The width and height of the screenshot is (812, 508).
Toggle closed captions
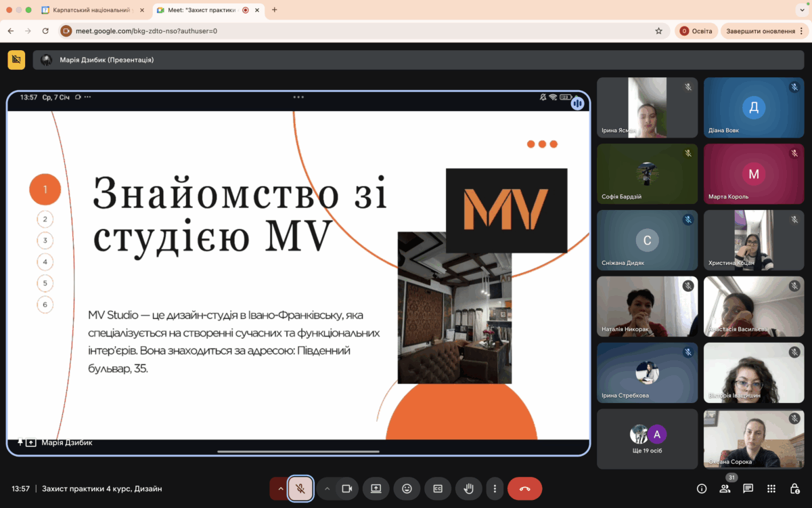(438, 488)
